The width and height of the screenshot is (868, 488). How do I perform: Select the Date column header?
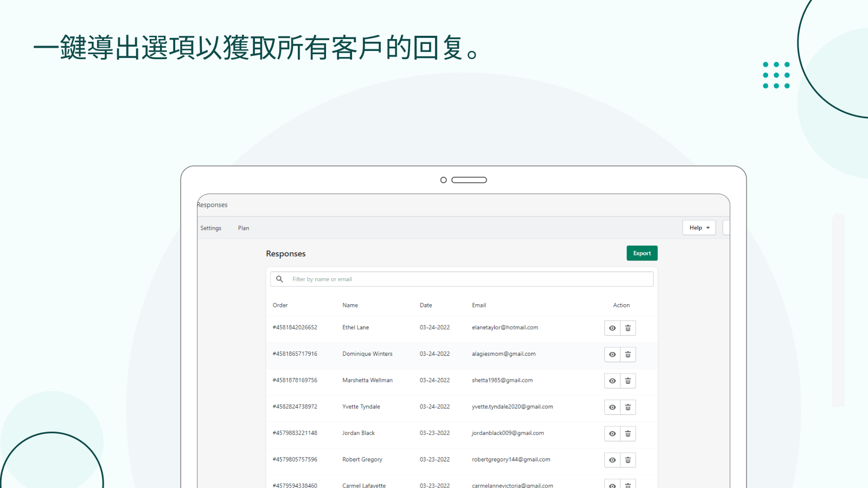pyautogui.click(x=426, y=305)
